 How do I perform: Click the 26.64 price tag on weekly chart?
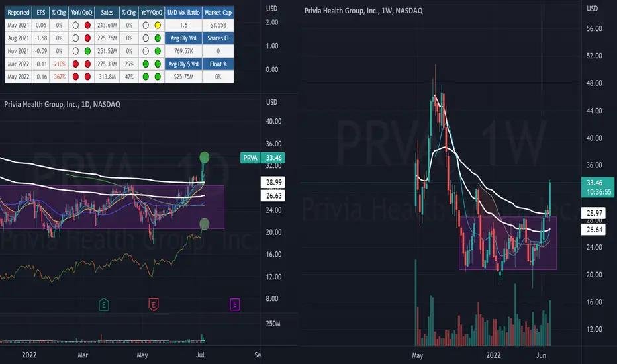593,230
